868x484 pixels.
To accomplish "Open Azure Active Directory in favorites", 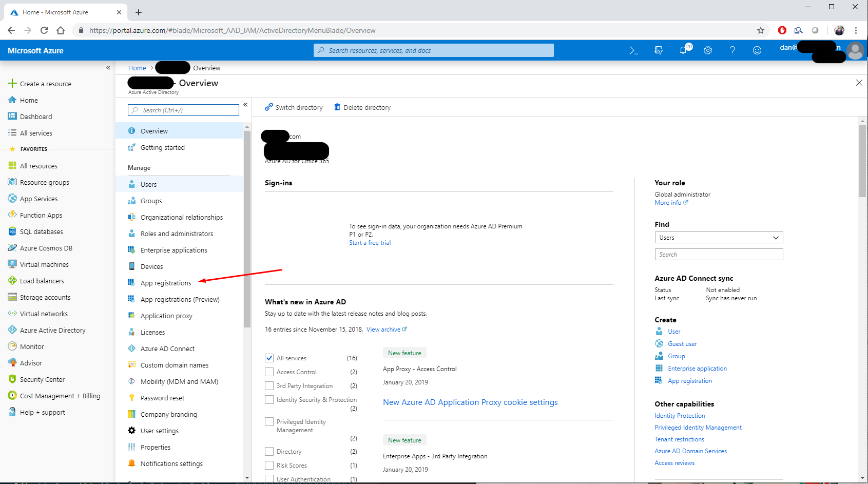I will click(x=53, y=330).
